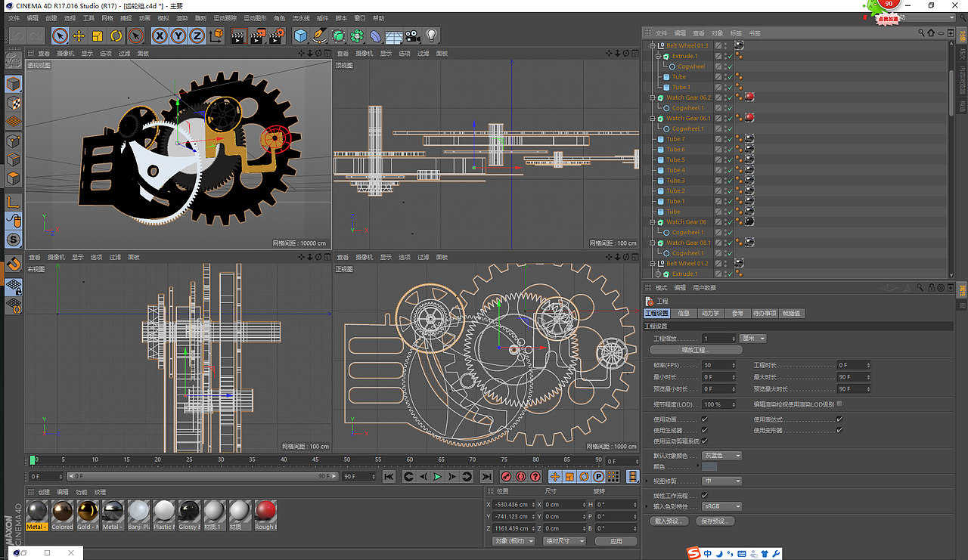This screenshot has height=560, width=968.
Task: Open the timeline layout film-strip icon
Action: tap(633, 477)
